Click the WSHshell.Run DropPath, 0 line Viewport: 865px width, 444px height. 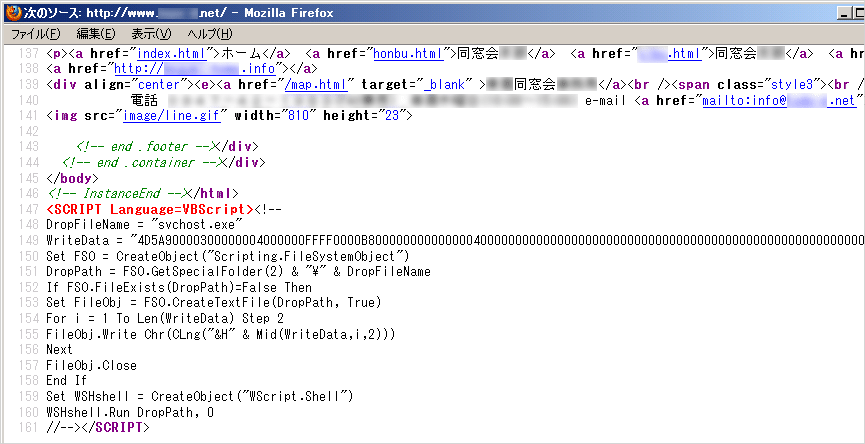point(130,412)
